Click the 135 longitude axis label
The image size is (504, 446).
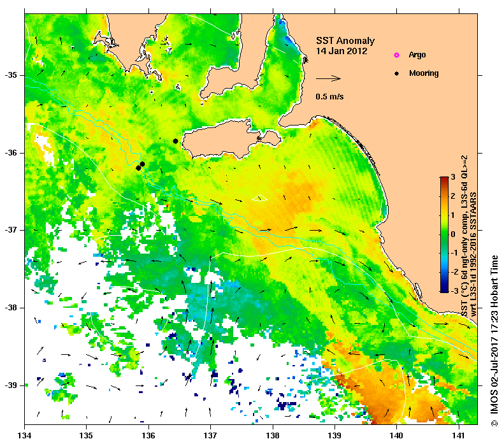[86, 436]
